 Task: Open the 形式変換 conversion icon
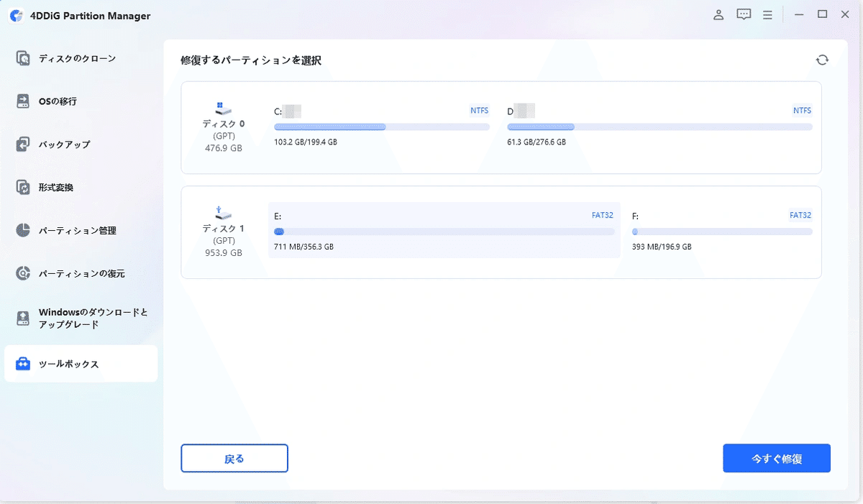[24, 187]
